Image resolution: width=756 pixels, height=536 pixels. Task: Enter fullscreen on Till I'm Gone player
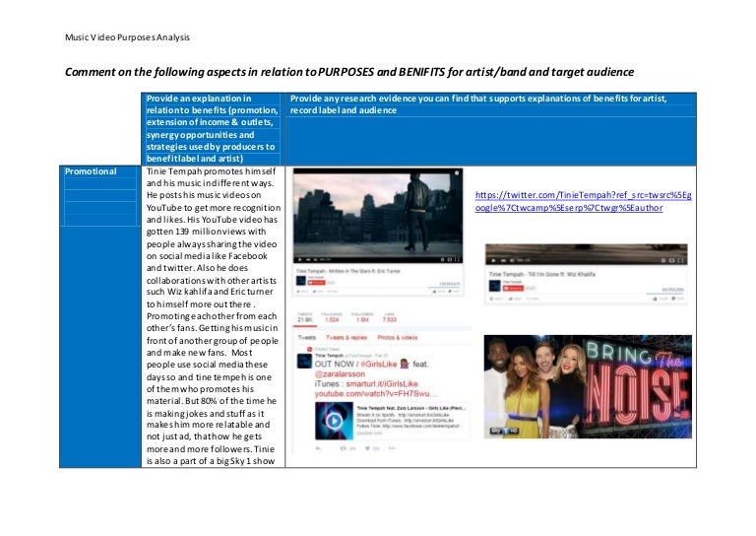point(681,259)
